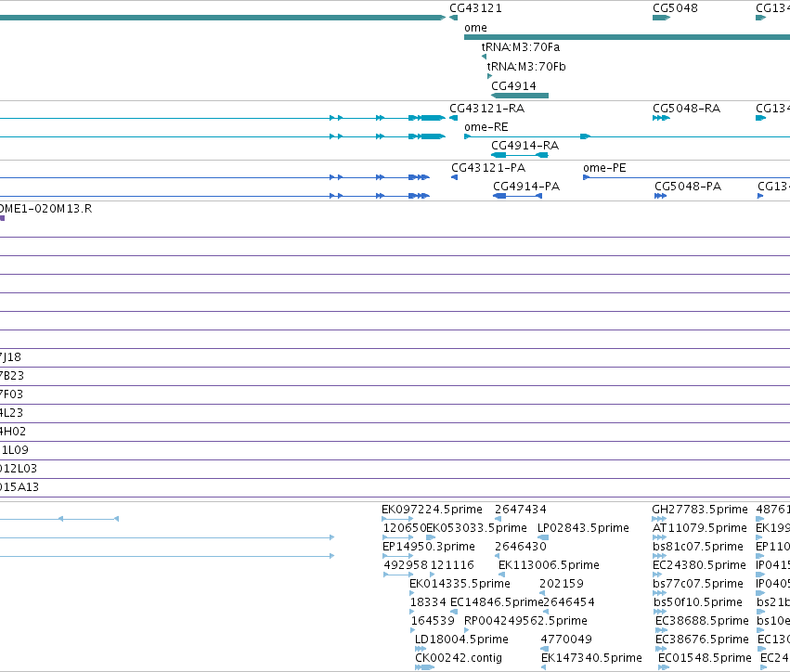Select the EC38688.5prime label
This screenshot has width=790, height=672.
[702, 621]
